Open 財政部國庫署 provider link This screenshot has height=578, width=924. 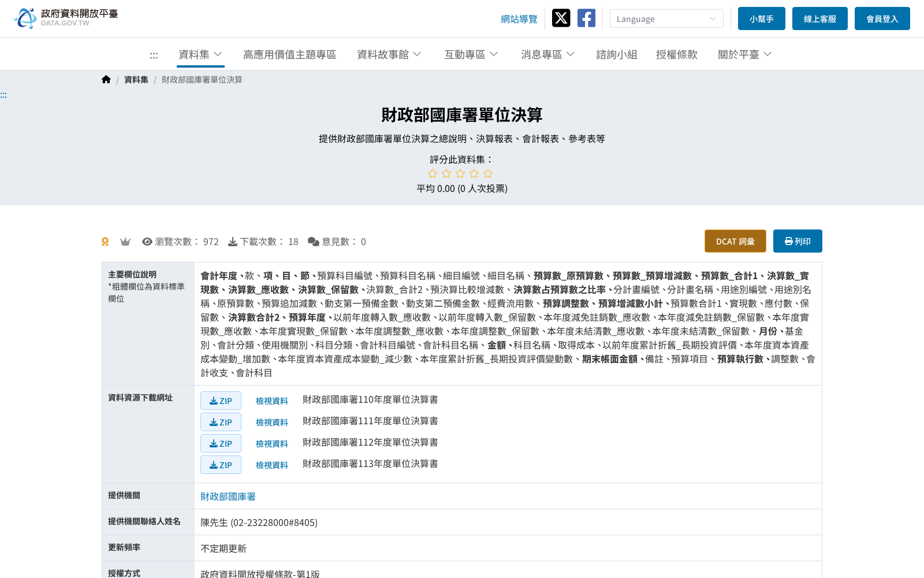point(228,497)
